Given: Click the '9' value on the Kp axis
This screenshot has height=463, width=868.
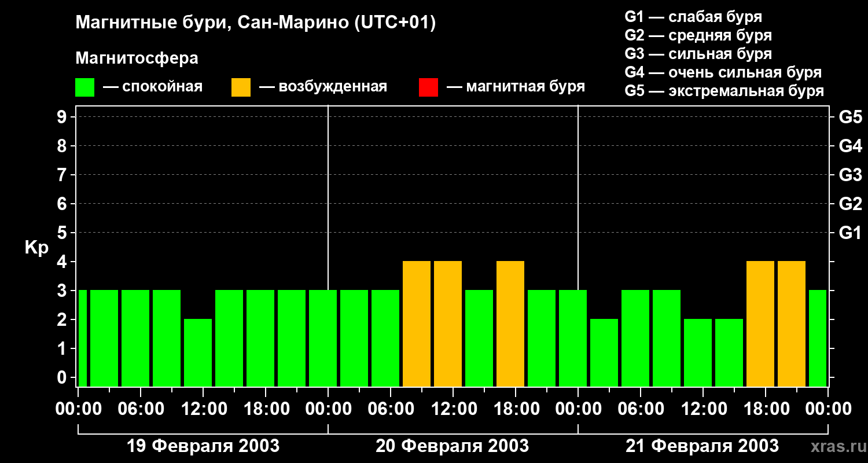Looking at the screenshot, I should (63, 117).
